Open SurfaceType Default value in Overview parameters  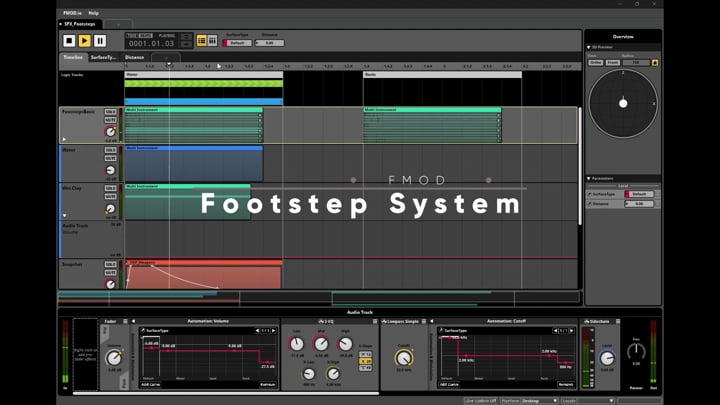point(639,194)
